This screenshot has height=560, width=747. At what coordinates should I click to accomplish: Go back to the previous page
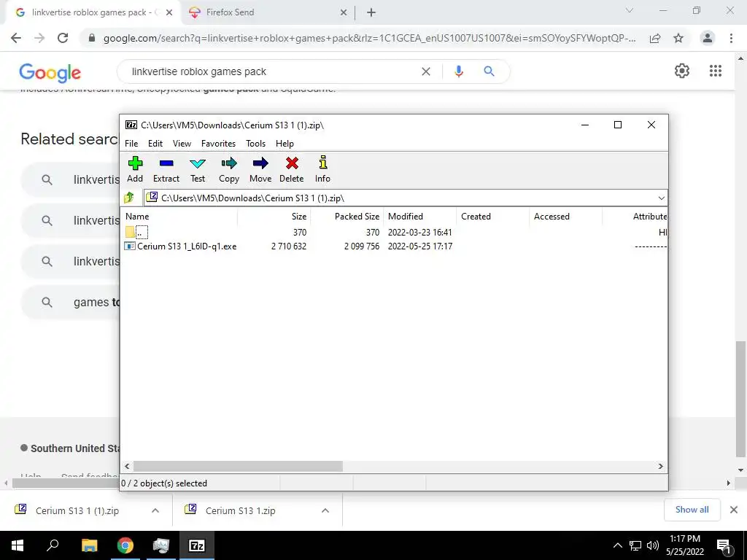tap(16, 38)
